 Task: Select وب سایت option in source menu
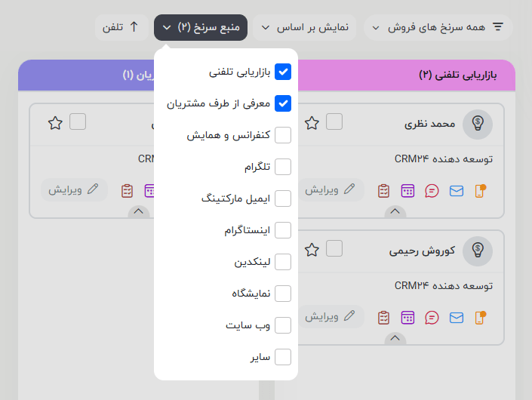click(x=283, y=325)
